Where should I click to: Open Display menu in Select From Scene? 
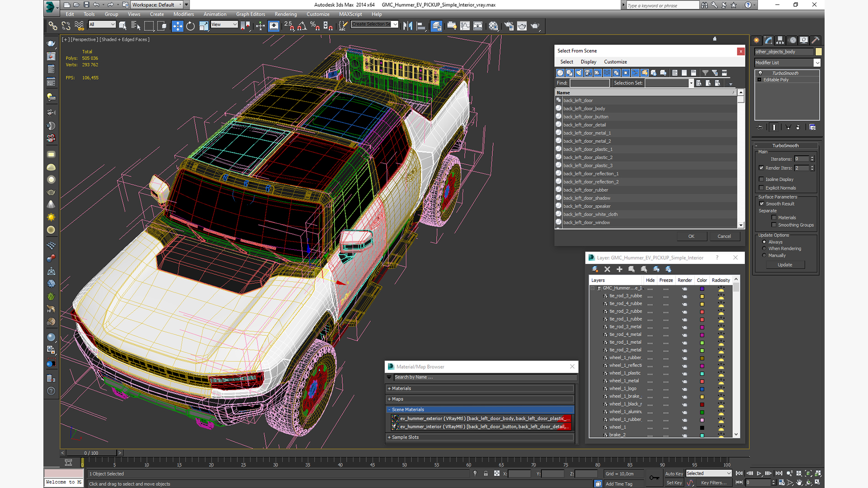(588, 62)
